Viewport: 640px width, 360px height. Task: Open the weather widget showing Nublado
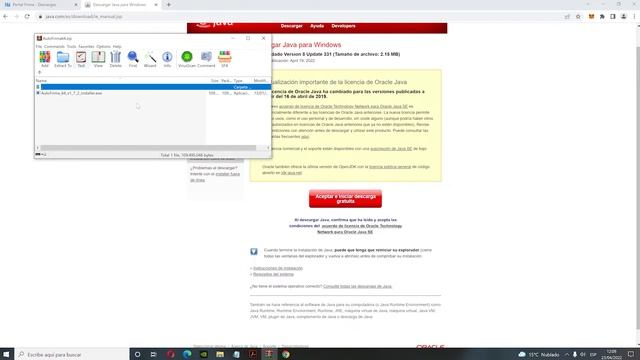(x=538, y=354)
